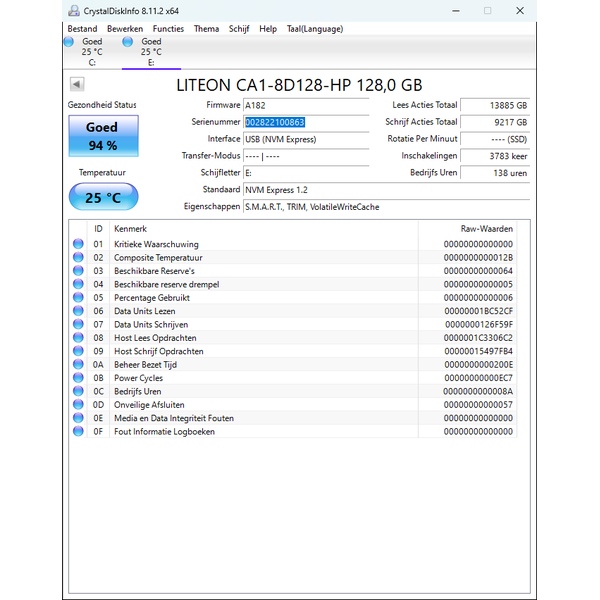The image size is (600, 600).
Task: Click status orb for Percentage Gebruikt row
Action: 78,297
